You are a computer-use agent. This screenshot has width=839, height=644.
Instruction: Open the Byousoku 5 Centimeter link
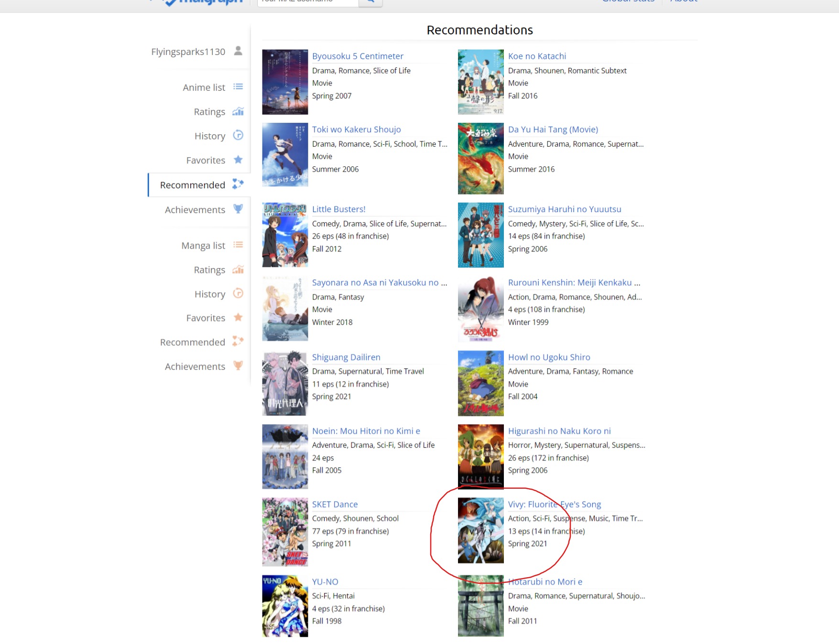pyautogui.click(x=358, y=56)
